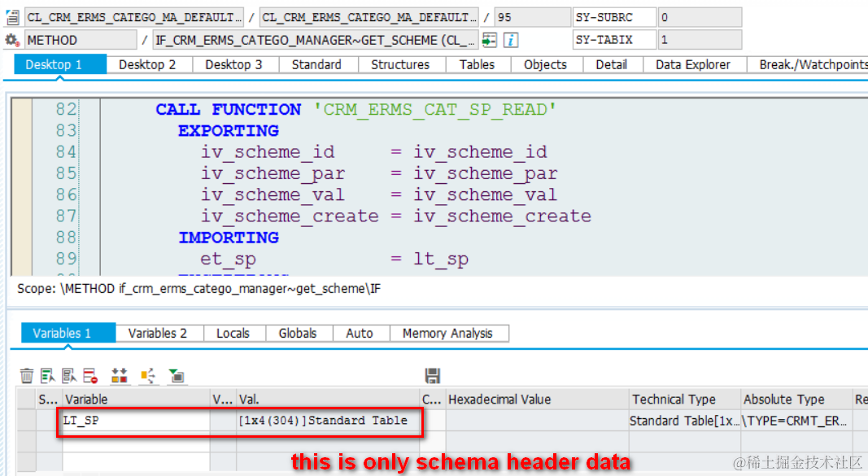Click the iv_scheme_par assignment on line 85
Image resolution: width=868 pixels, height=476 pixels.
coord(379,173)
